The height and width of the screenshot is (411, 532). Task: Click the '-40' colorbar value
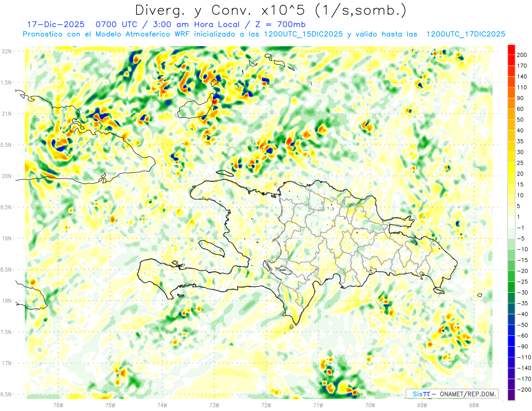pyautogui.click(x=522, y=314)
